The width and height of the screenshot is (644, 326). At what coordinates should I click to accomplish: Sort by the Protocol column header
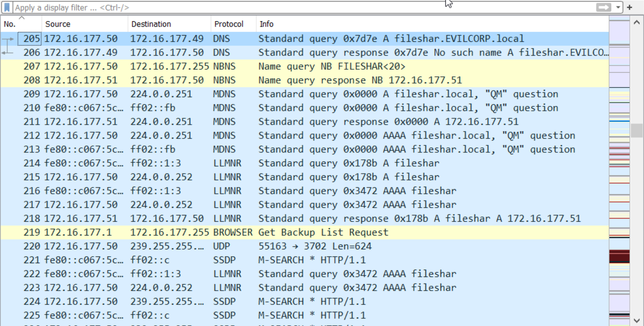click(x=233, y=24)
